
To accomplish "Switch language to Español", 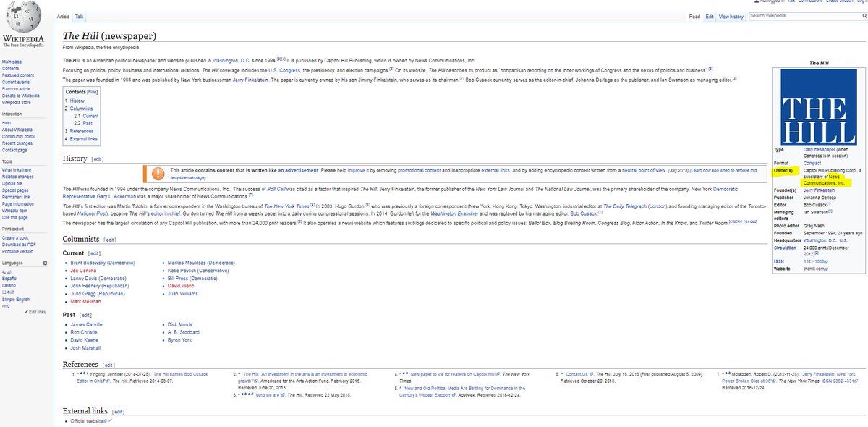I will [9, 278].
